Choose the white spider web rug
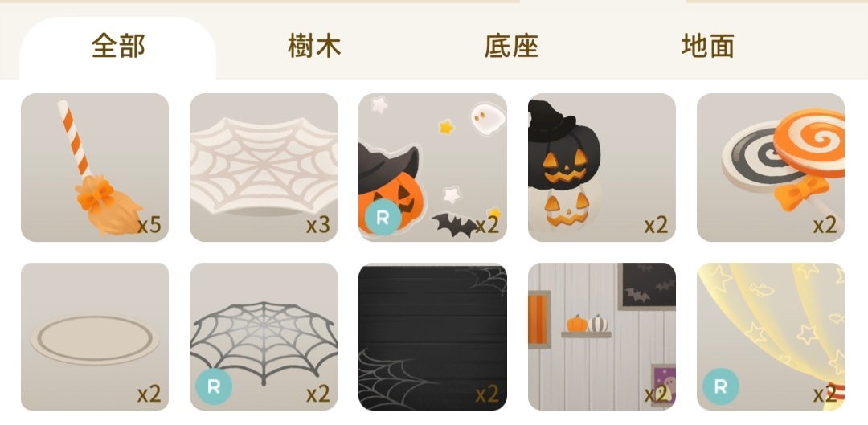Viewport: 868px width, 425px height. pyautogui.click(x=264, y=167)
